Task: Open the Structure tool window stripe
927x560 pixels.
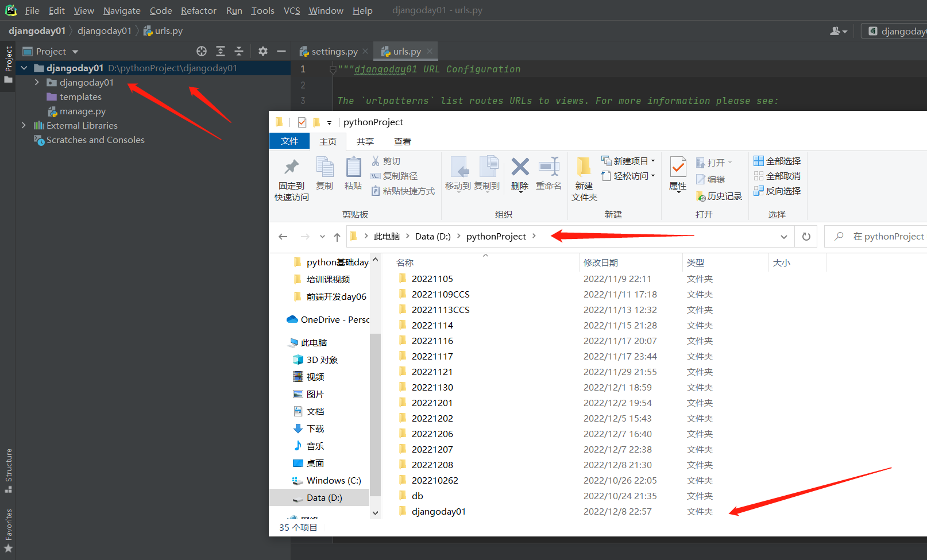Action: coord(9,470)
